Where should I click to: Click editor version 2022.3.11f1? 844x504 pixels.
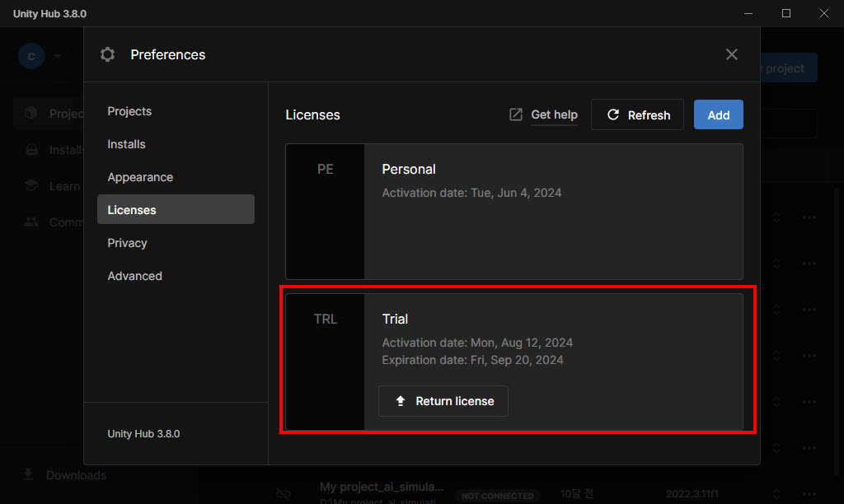pos(692,494)
